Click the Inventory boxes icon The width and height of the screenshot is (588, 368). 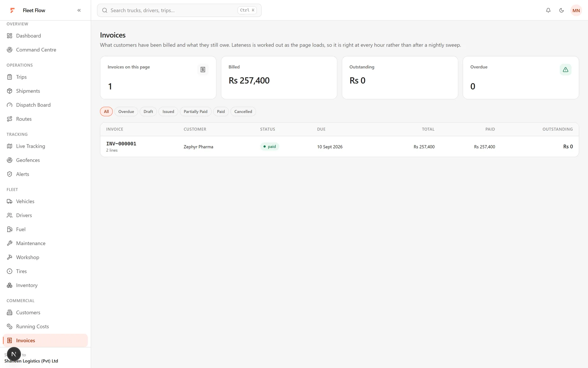[x=9, y=285]
